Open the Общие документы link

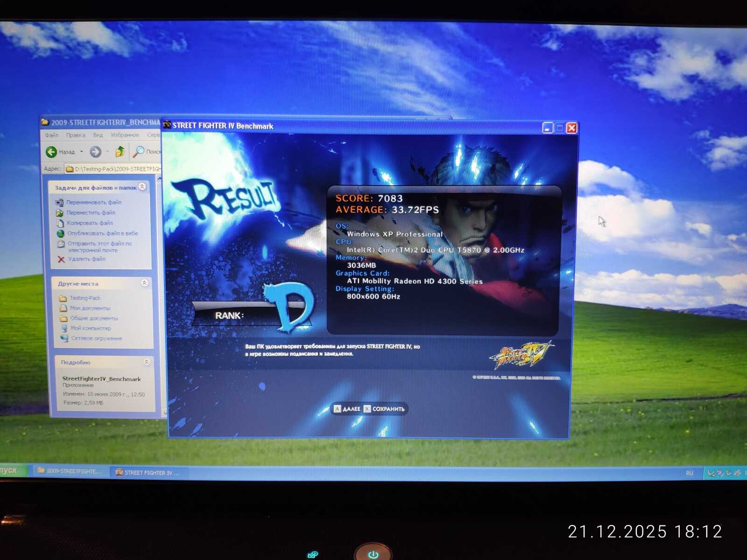click(x=94, y=319)
